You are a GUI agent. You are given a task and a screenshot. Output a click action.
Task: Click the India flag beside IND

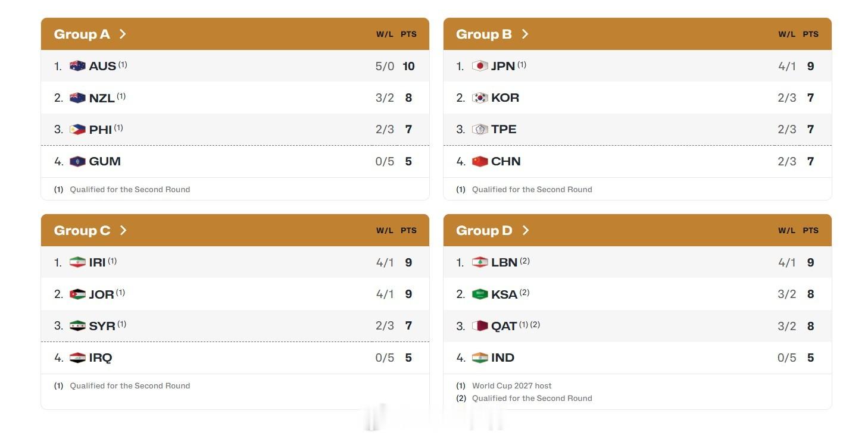[480, 358]
